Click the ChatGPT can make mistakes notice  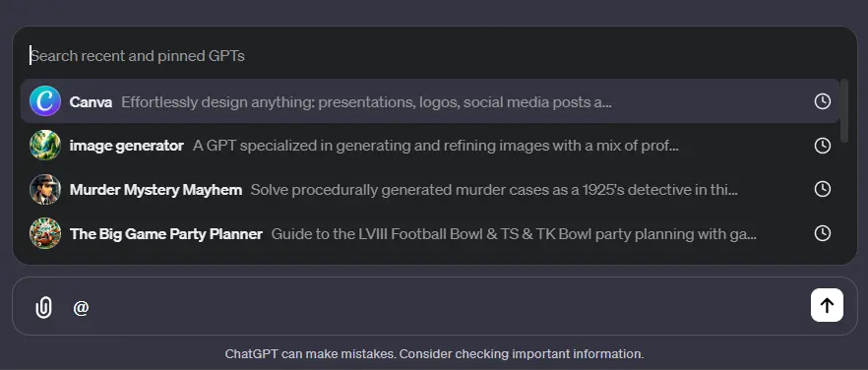pyautogui.click(x=434, y=354)
